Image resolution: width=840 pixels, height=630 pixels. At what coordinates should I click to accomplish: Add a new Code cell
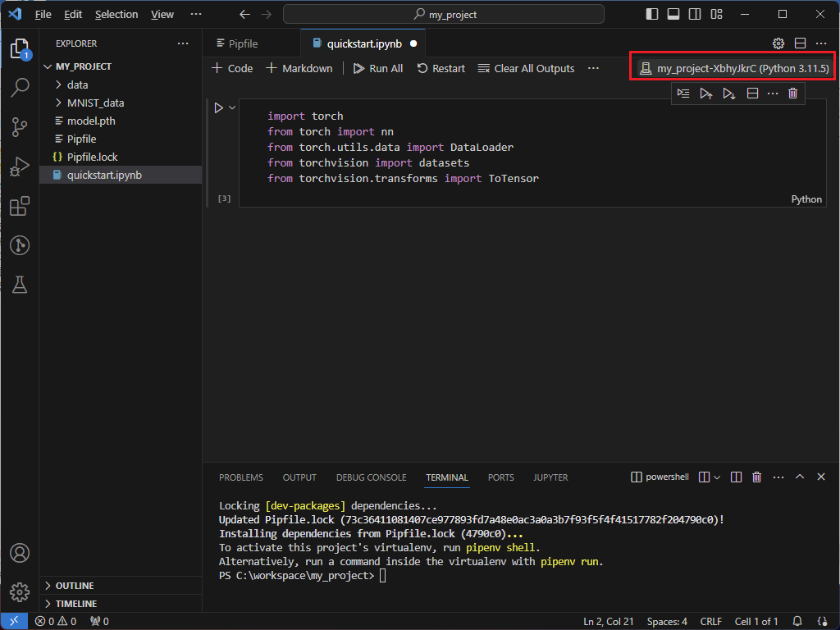(x=232, y=69)
